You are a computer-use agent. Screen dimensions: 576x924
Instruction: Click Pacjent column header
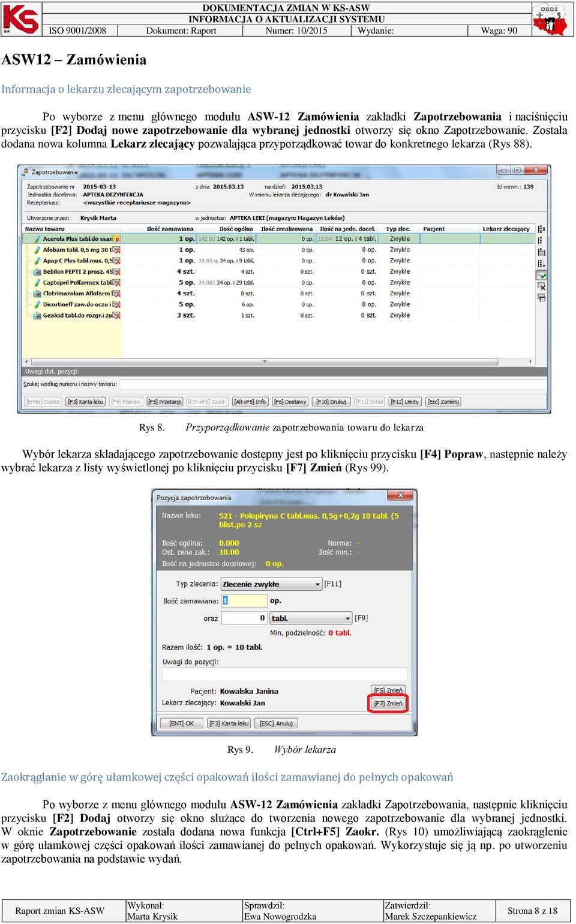click(450, 229)
